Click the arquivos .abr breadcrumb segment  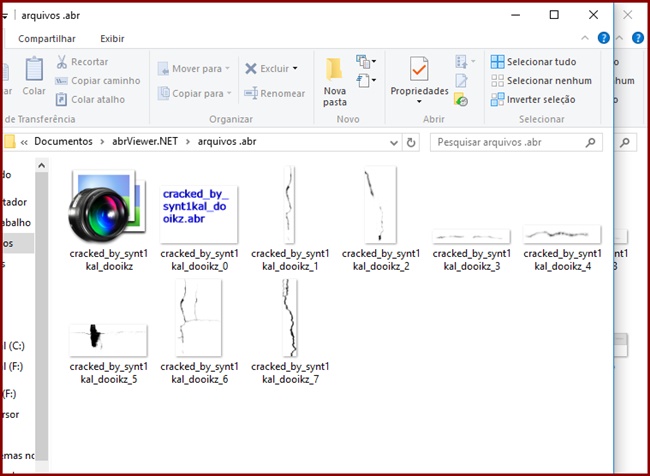pyautogui.click(x=227, y=142)
